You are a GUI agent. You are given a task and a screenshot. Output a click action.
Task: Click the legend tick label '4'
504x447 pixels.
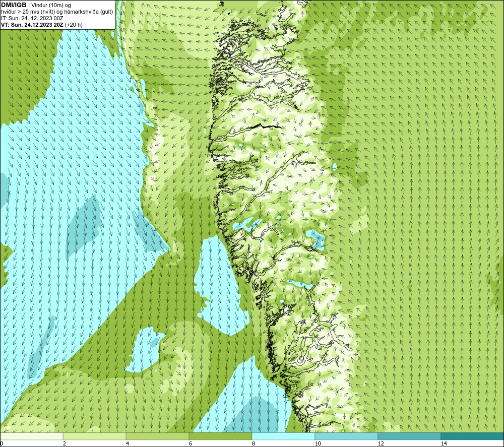click(x=128, y=443)
